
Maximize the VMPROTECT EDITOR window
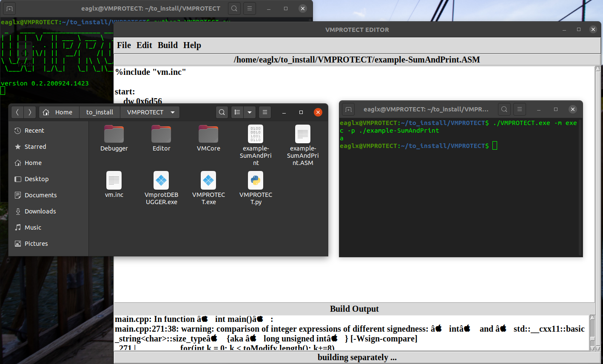579,29
